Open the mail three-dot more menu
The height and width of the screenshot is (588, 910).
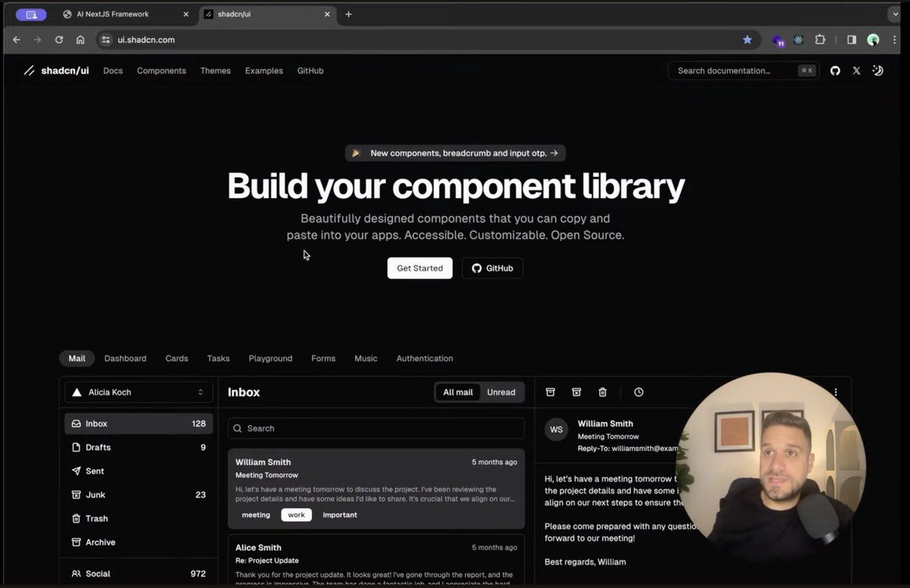[x=836, y=392]
